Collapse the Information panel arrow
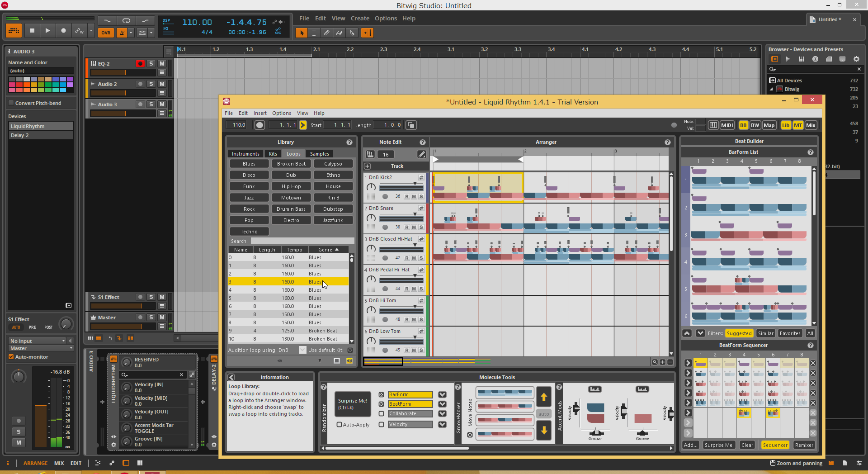Screen dimensions: 868x474 tap(231, 377)
